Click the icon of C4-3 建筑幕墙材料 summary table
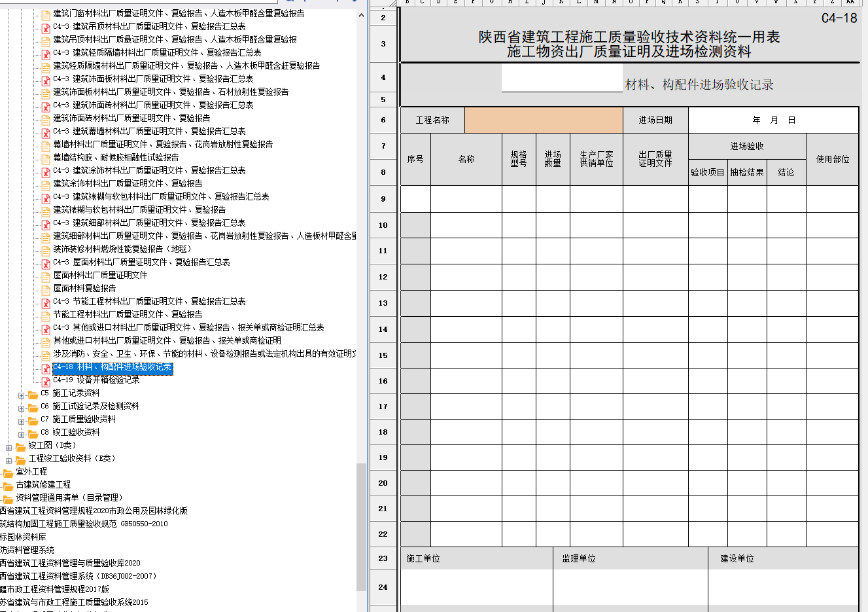This screenshot has height=612, width=868. pos(46,133)
